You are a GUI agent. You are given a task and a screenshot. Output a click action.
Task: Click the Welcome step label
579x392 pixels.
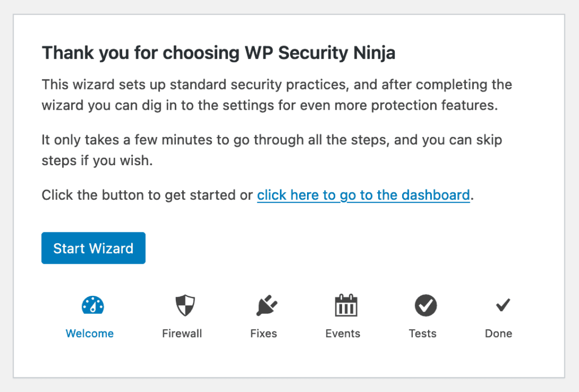89,333
